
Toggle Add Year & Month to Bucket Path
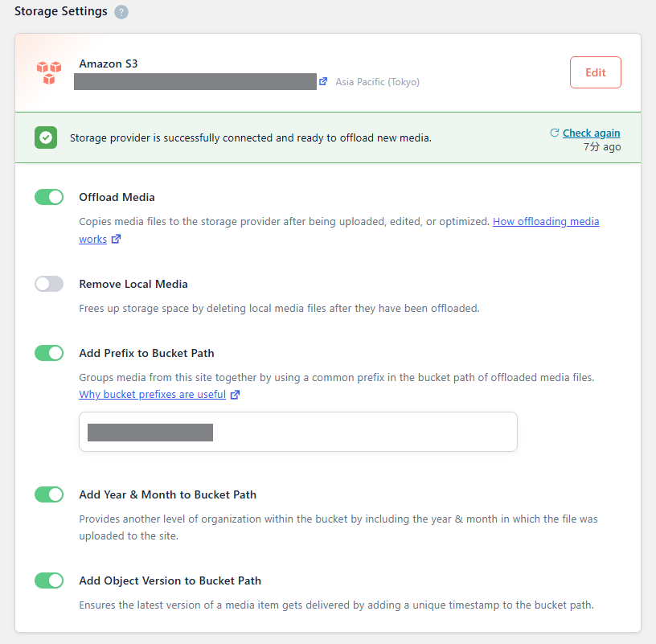click(x=49, y=494)
